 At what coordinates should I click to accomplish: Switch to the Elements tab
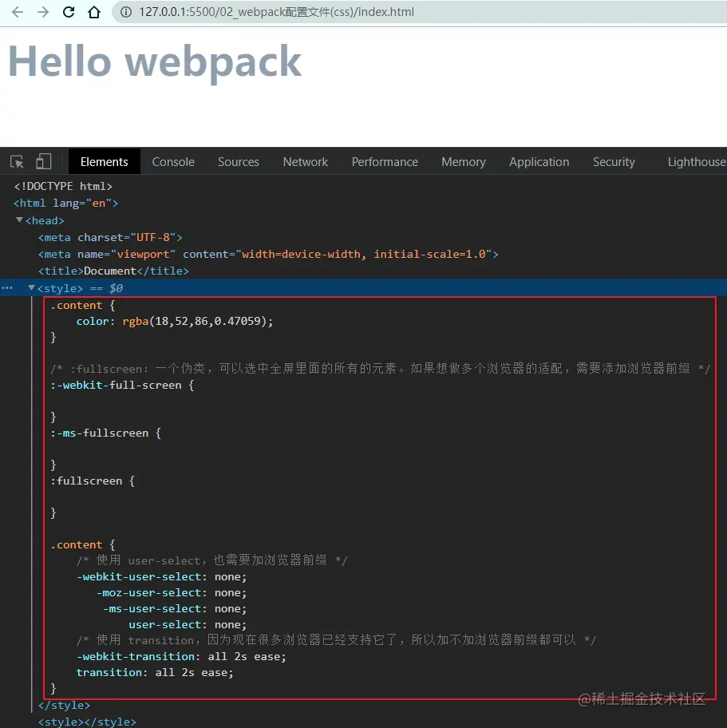pyautogui.click(x=104, y=161)
